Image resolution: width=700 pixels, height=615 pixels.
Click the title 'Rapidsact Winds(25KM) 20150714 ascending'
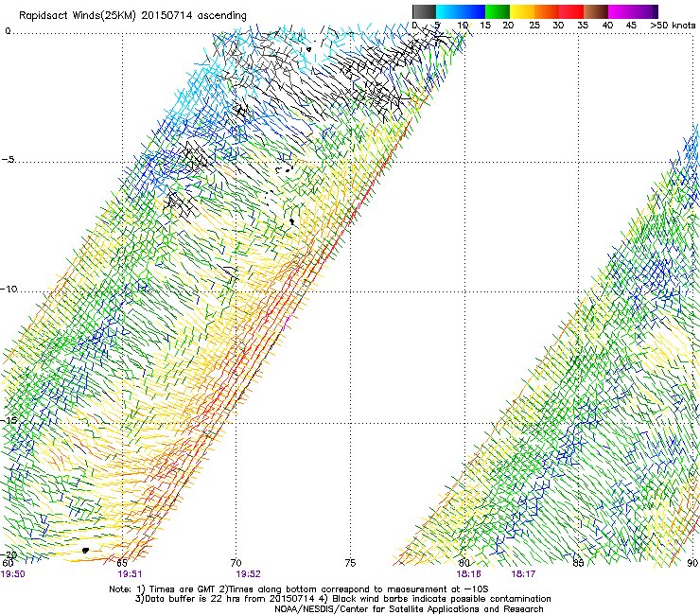click(x=132, y=16)
